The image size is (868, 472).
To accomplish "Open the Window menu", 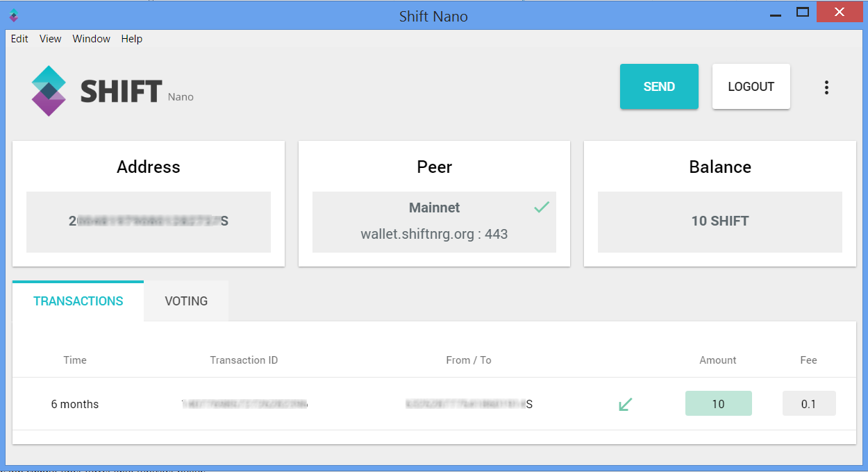I will (x=92, y=39).
